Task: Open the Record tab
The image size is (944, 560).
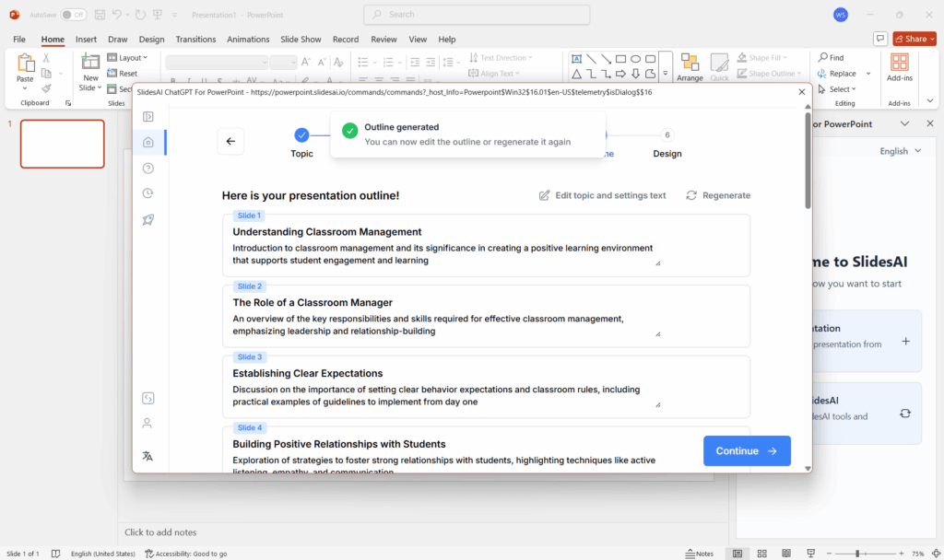Action: pyautogui.click(x=346, y=39)
